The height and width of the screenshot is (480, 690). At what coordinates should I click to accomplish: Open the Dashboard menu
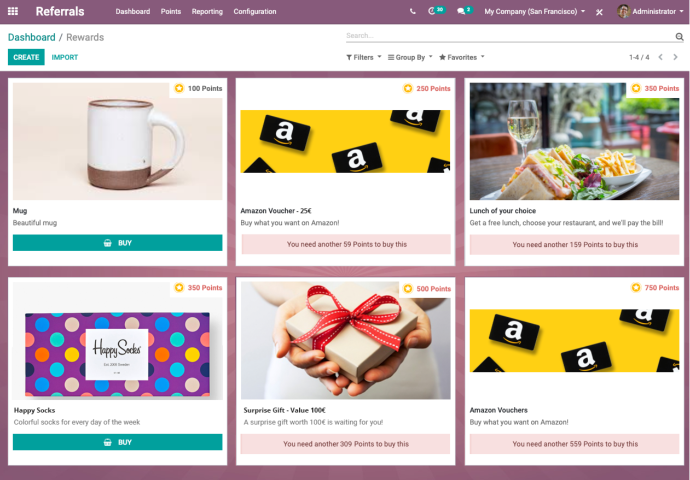click(133, 11)
